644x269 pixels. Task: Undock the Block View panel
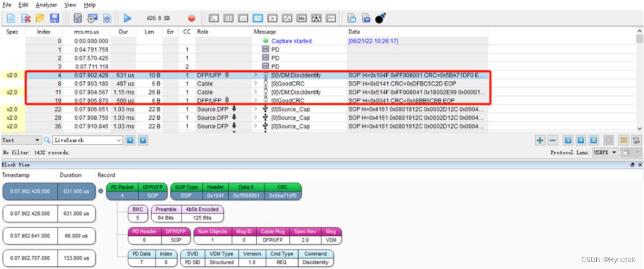[x=633, y=165]
